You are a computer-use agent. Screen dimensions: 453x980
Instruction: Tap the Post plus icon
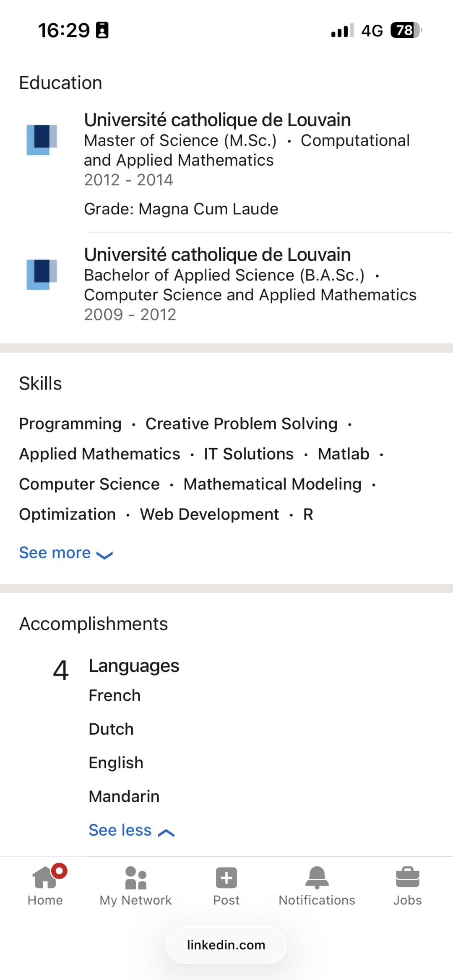[226, 878]
